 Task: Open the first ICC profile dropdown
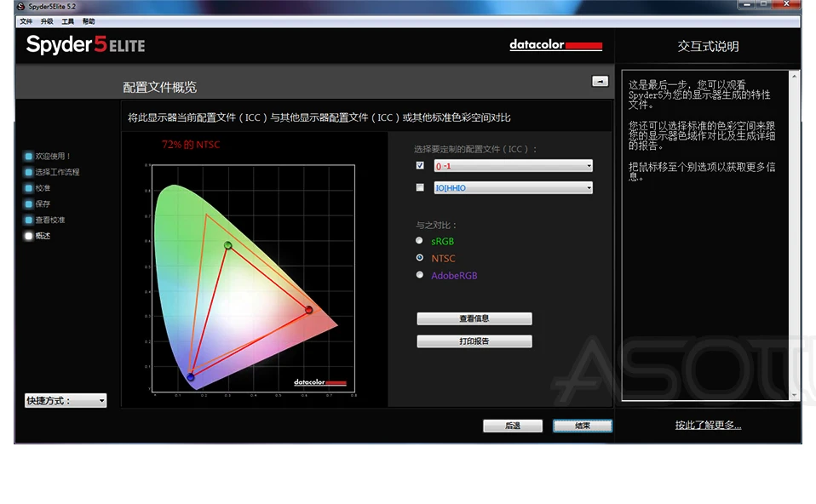coord(513,166)
